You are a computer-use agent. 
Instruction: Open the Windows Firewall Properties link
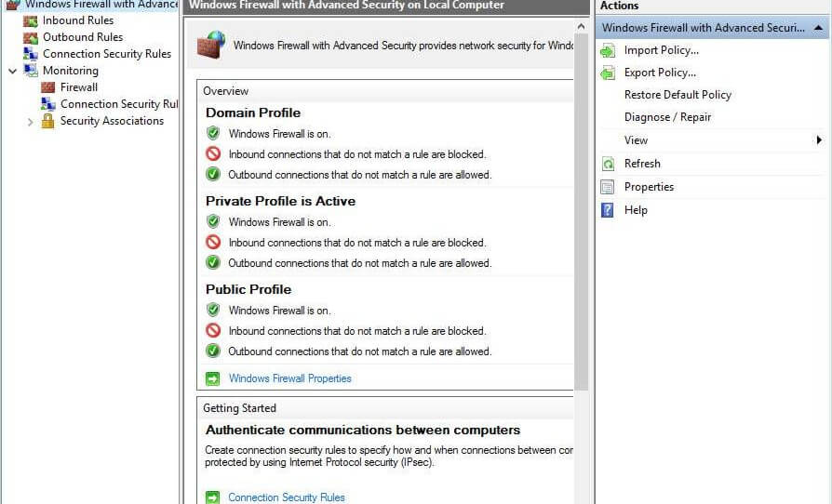click(289, 378)
